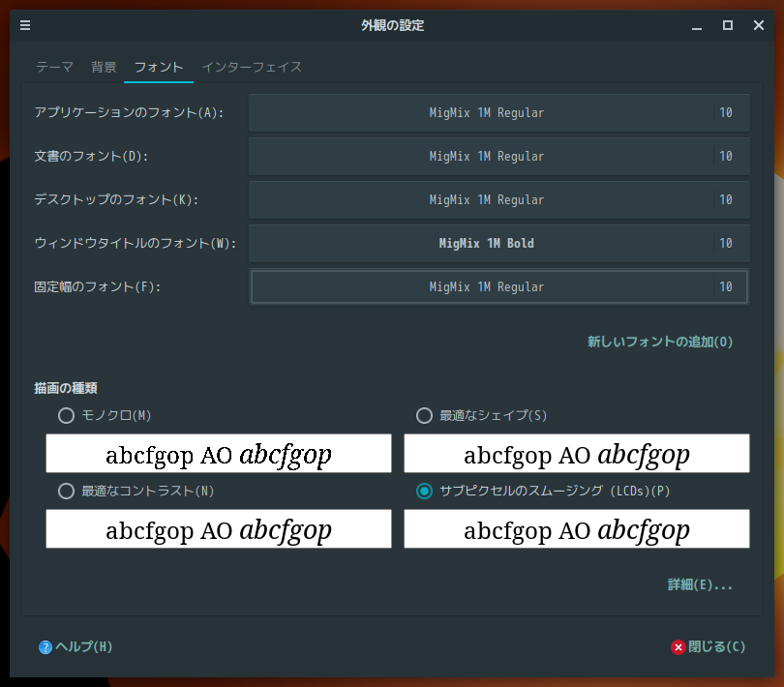This screenshot has height=687, width=784.
Task: Click the デスクトップのフォント(K): label
Action: pos(116,200)
